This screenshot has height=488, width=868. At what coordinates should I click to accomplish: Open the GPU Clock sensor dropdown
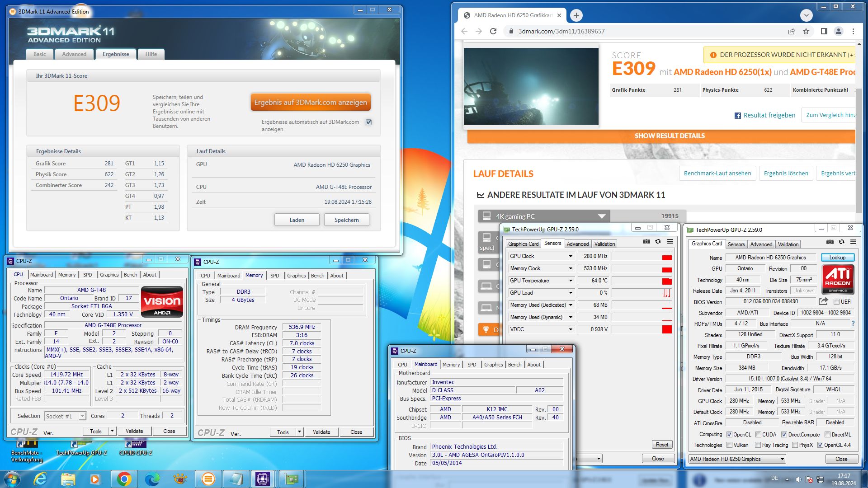[571, 256]
